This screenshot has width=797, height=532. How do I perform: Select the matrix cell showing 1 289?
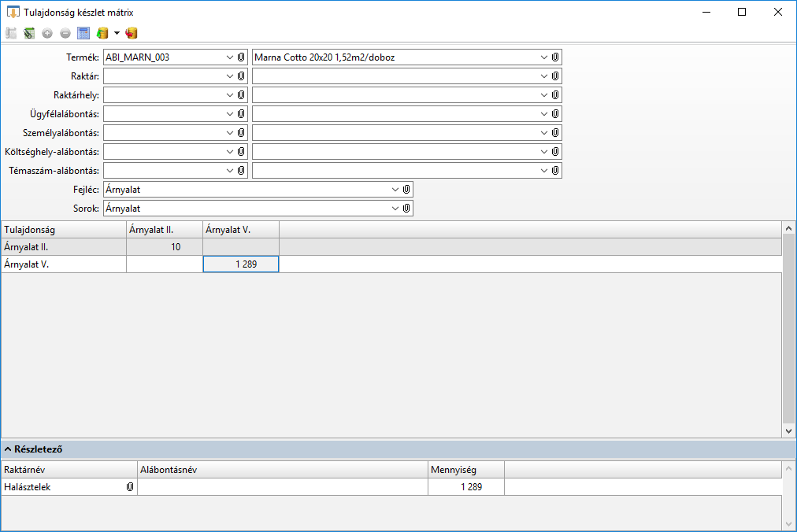click(241, 264)
